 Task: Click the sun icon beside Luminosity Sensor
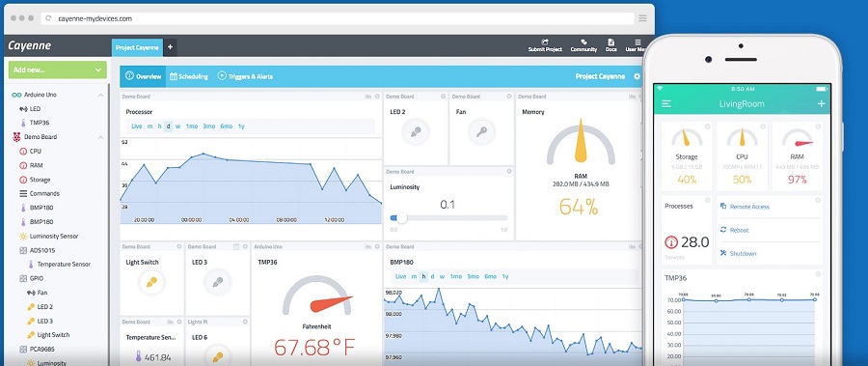pos(23,237)
